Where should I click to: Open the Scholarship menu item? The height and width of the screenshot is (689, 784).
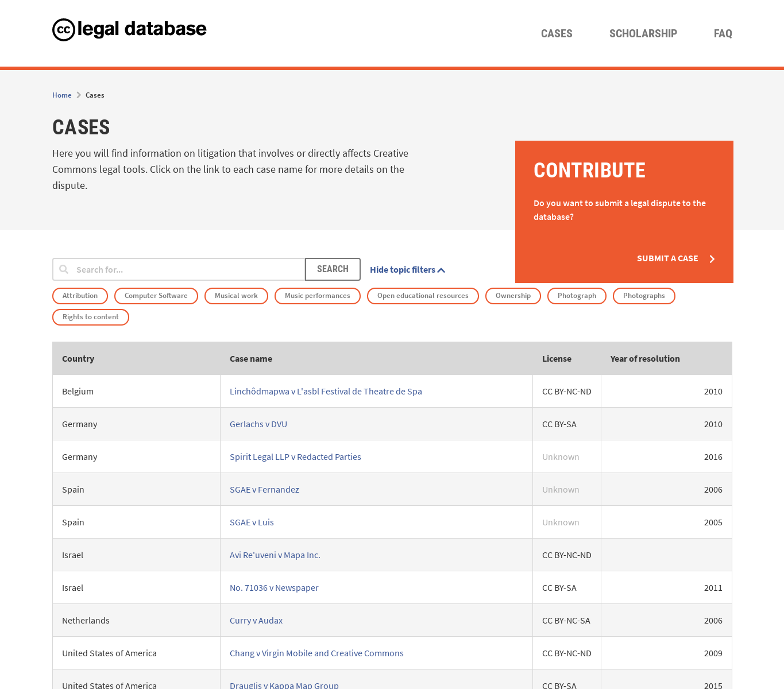click(643, 34)
